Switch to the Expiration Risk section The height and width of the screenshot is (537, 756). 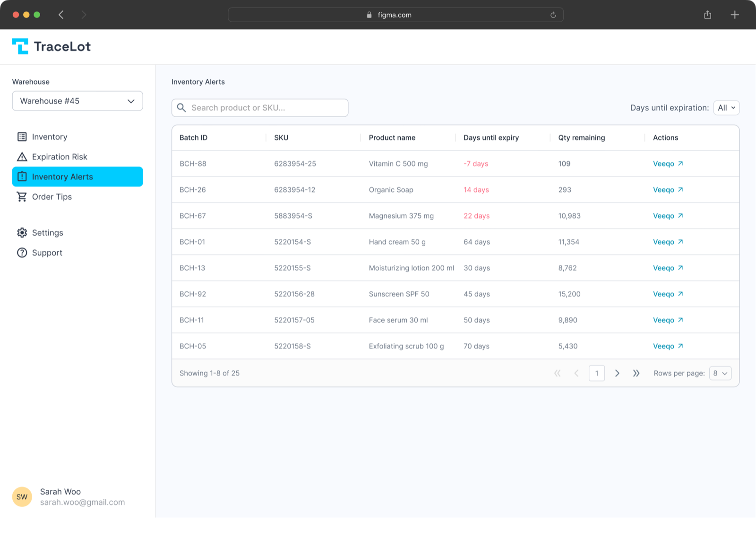59,156
